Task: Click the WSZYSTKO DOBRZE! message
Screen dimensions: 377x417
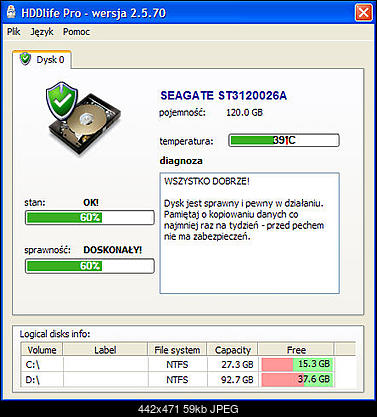Action: (x=207, y=181)
